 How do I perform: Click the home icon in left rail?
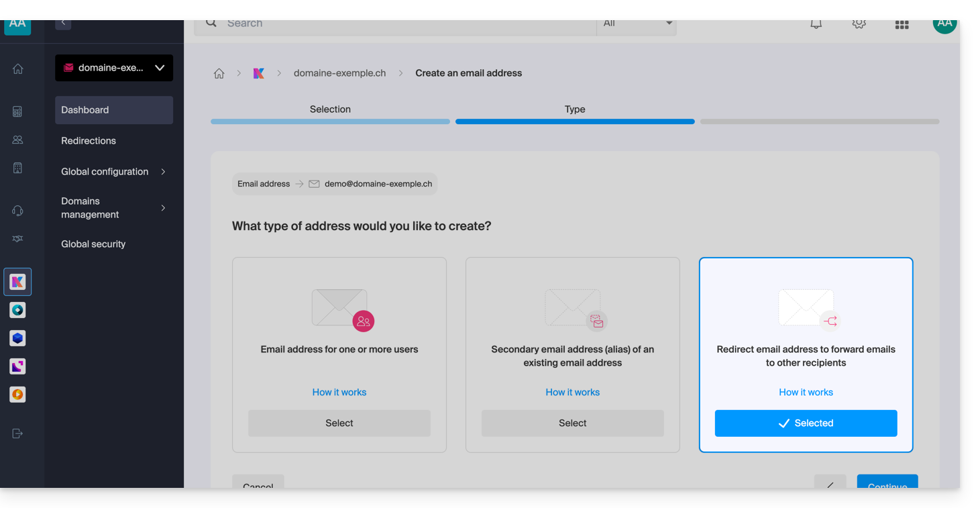[x=17, y=69]
